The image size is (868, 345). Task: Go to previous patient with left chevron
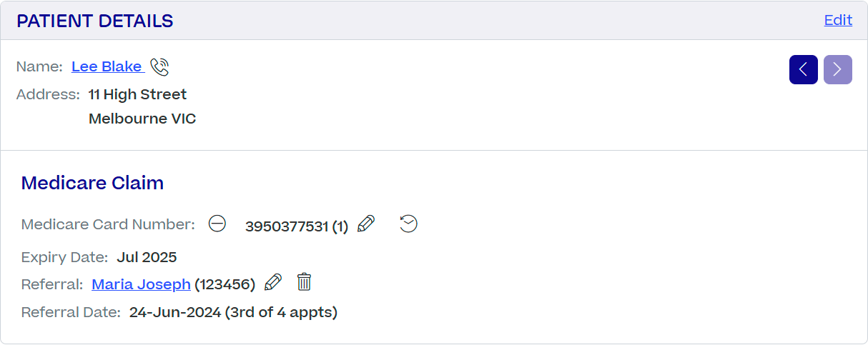click(804, 70)
